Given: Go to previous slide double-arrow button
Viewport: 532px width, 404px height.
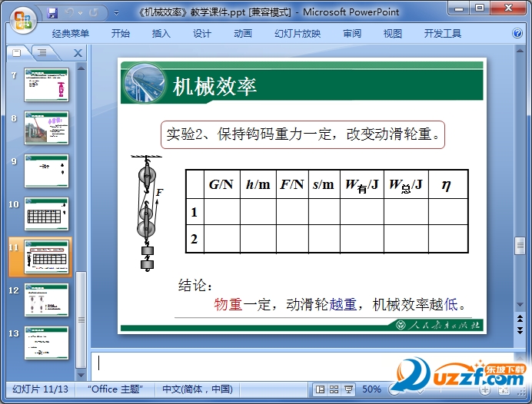Looking at the screenshot, I should tap(520, 318).
